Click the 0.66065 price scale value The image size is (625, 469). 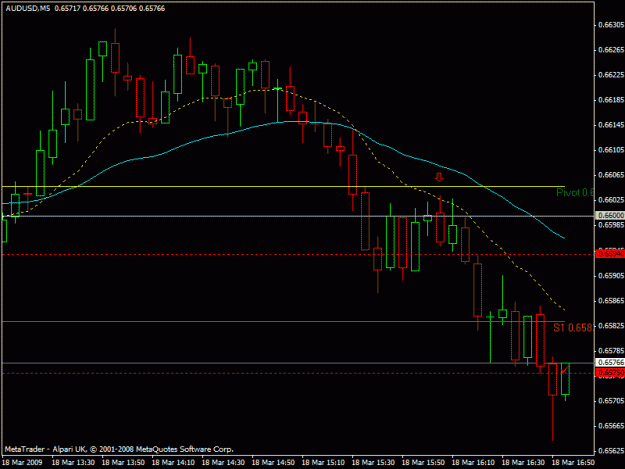[611, 175]
